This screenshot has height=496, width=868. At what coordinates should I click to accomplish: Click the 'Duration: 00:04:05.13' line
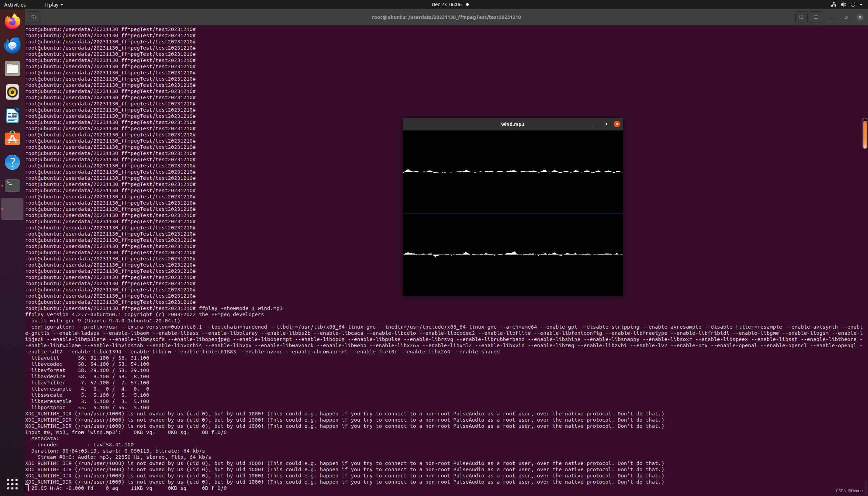[118, 451]
